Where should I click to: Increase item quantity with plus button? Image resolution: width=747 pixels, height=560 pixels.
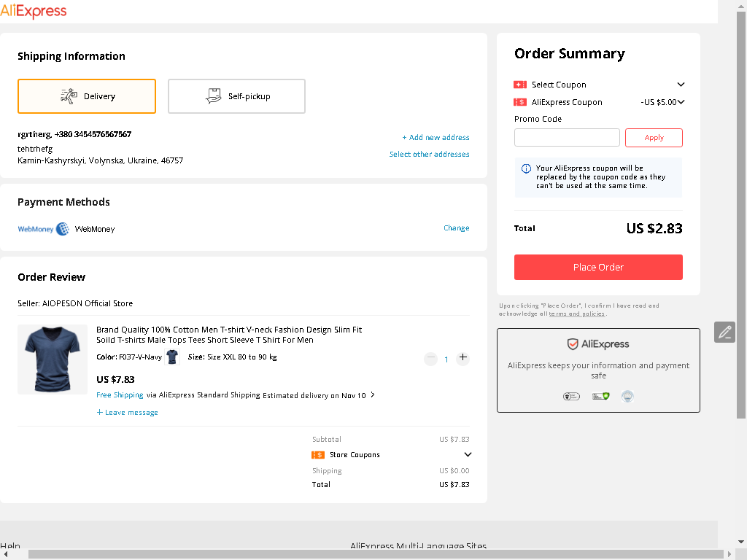coord(462,357)
